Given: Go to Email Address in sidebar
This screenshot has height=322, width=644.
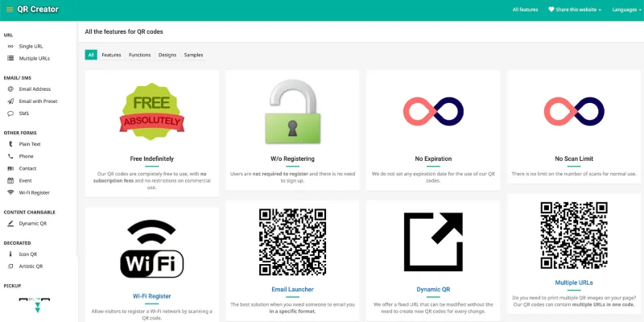Looking at the screenshot, I should pyautogui.click(x=35, y=89).
